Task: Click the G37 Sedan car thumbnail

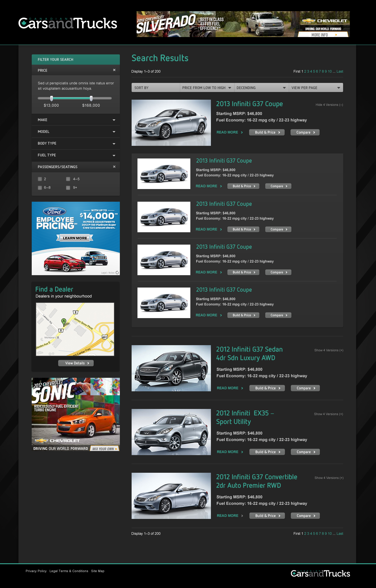Action: click(171, 368)
